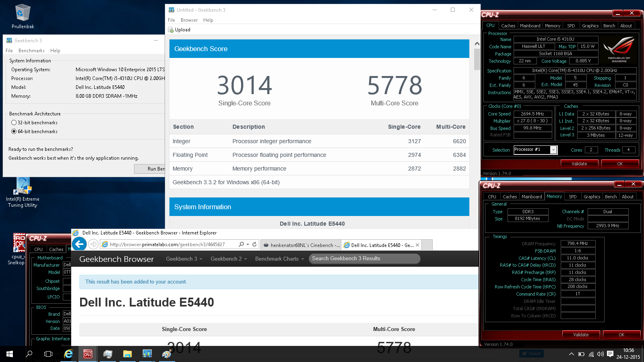This screenshot has height=362, width=644.
Task: Close the Dell Inc. Latitude E5440 browser tab
Action: (417, 245)
